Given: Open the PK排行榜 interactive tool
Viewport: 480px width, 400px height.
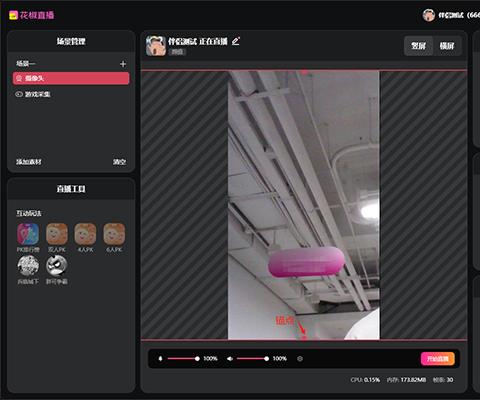Looking at the screenshot, I should [x=28, y=234].
